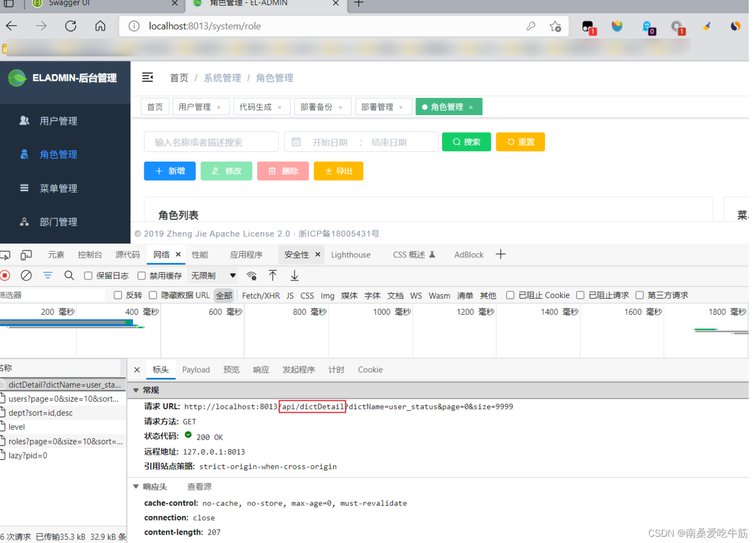Close the 网络 DevTools tab
756x543 pixels.
(178, 254)
